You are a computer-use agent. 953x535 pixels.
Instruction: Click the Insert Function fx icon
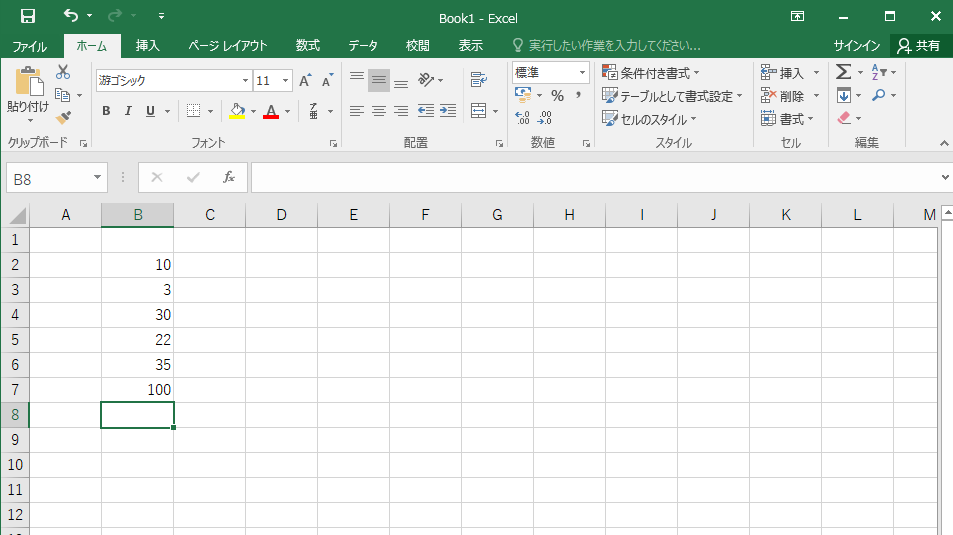(x=229, y=178)
